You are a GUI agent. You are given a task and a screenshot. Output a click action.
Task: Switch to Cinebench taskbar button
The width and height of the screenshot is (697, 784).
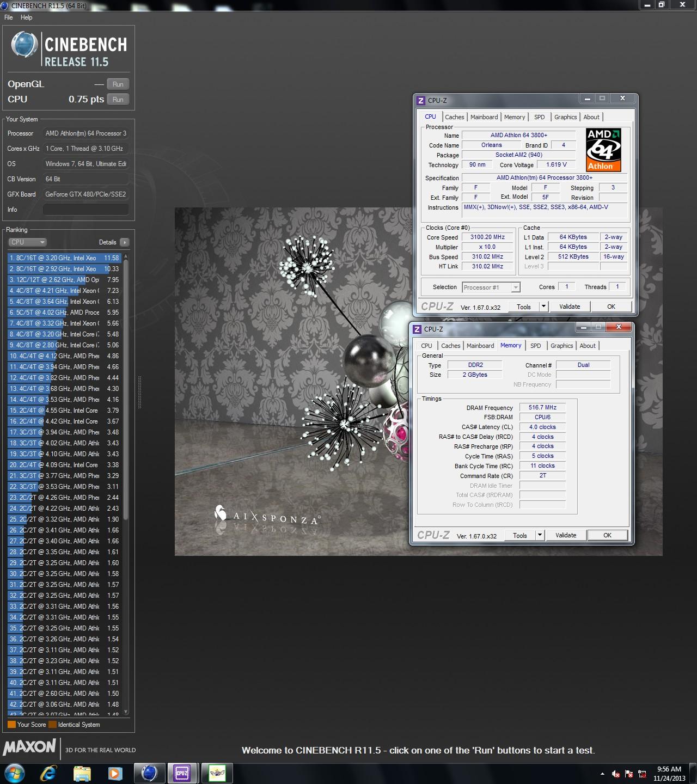(149, 773)
